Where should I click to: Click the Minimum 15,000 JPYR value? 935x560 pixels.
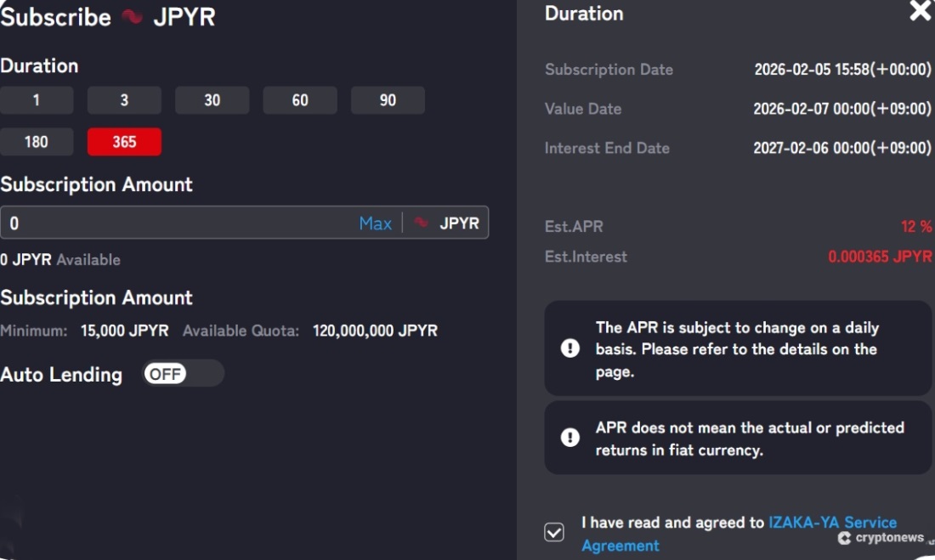(x=125, y=331)
